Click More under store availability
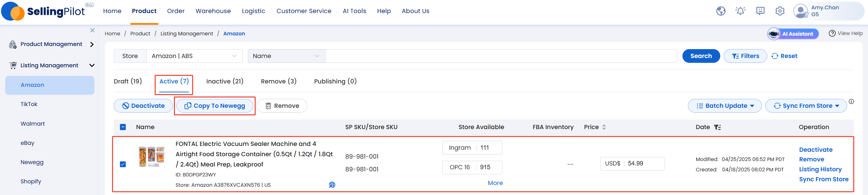The height and width of the screenshot is (195, 868). 495,183
